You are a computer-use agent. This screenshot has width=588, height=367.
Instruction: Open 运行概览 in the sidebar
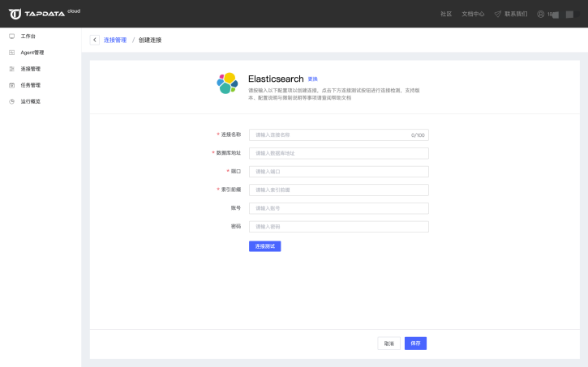click(30, 101)
